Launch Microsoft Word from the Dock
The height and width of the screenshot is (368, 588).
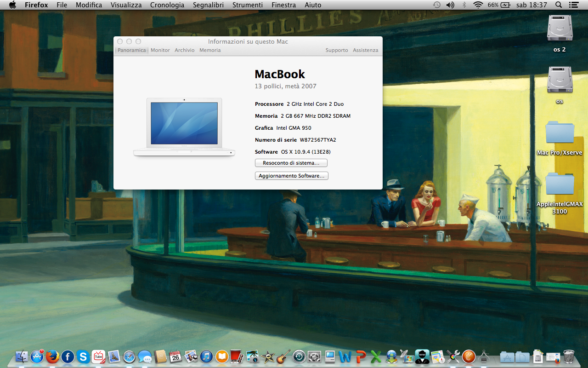[345, 356]
